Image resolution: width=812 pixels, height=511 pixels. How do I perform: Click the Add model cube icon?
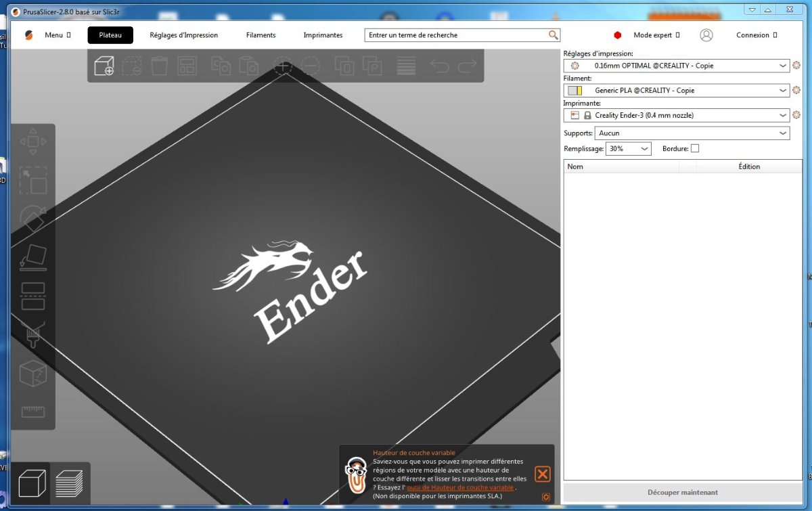(104, 66)
